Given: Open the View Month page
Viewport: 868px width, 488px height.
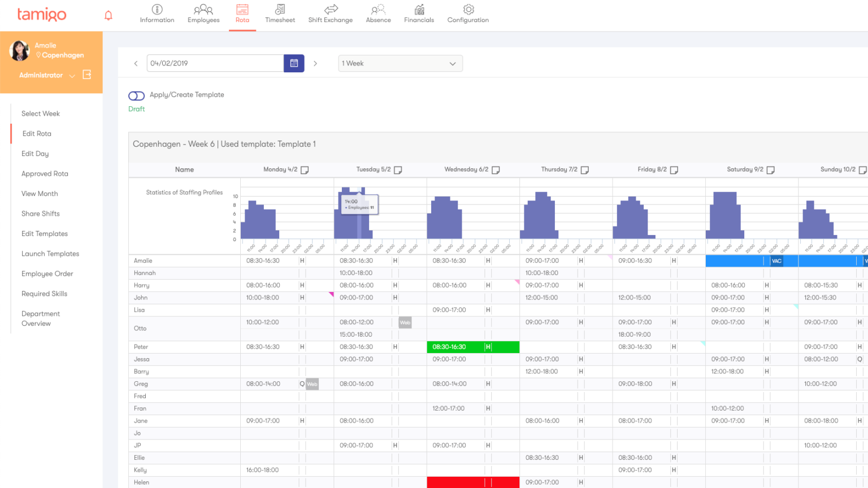Looking at the screenshot, I should coord(40,193).
